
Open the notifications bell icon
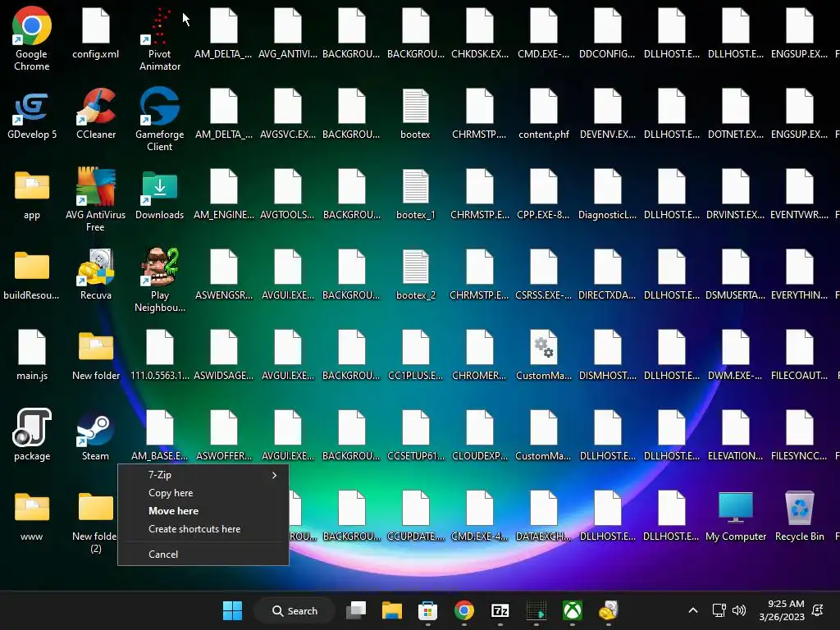pyautogui.click(x=818, y=610)
